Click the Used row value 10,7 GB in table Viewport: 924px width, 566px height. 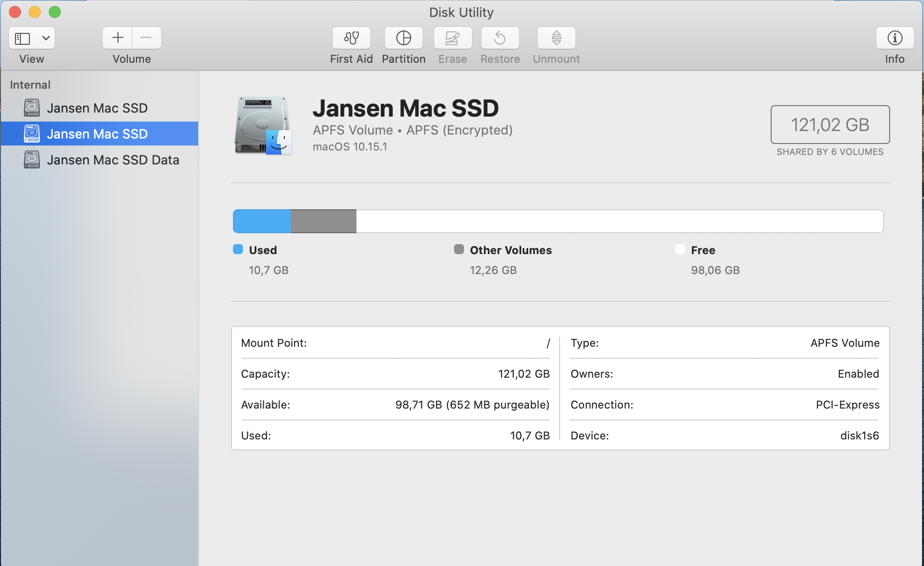coord(530,436)
